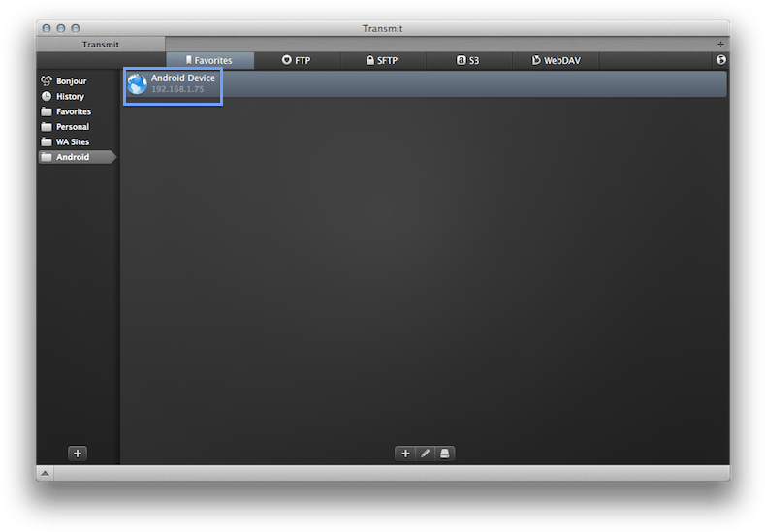Switch to the FTP tab
Screen dimensions: 765x532
[297, 60]
